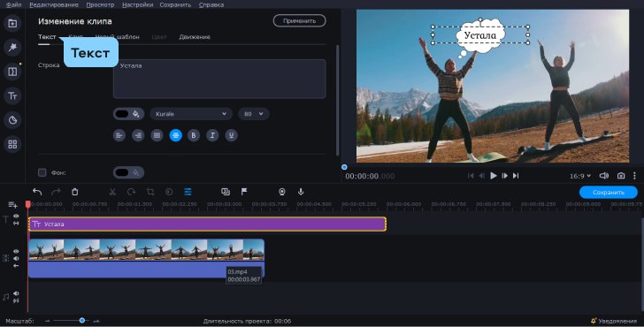Toggle italic text formatting
The image size is (644, 327).
(212, 135)
